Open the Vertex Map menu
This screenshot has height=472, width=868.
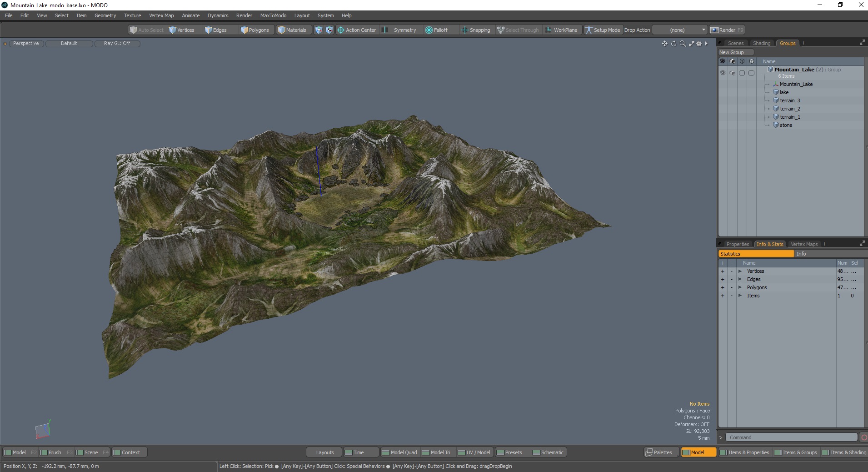[161, 15]
